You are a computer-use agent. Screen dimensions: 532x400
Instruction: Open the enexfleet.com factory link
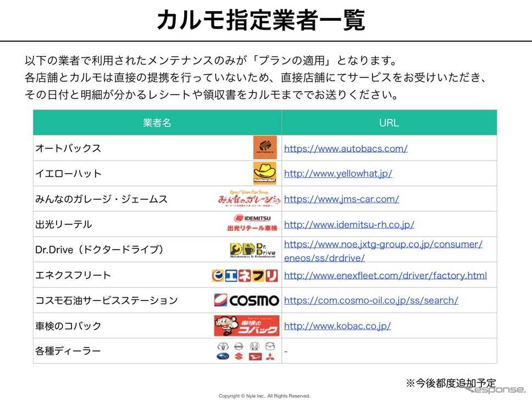click(385, 276)
